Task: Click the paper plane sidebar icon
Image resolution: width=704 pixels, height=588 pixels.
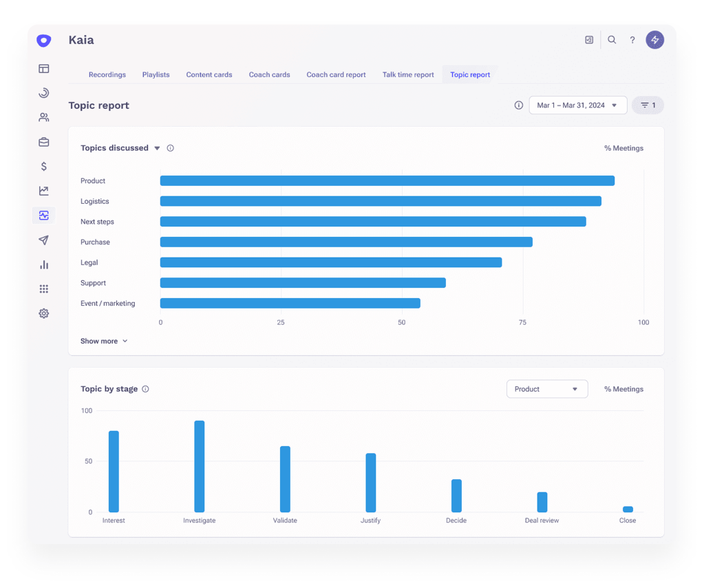Action: coord(44,240)
